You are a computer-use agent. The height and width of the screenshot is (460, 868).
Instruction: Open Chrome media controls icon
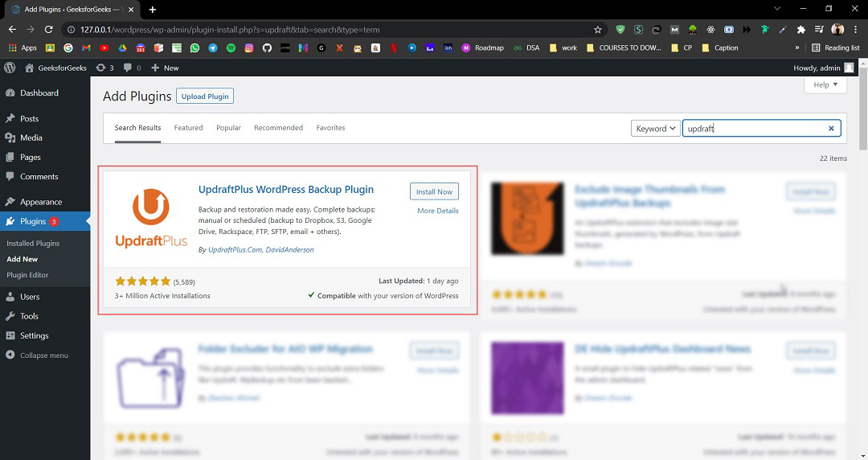(819, 30)
